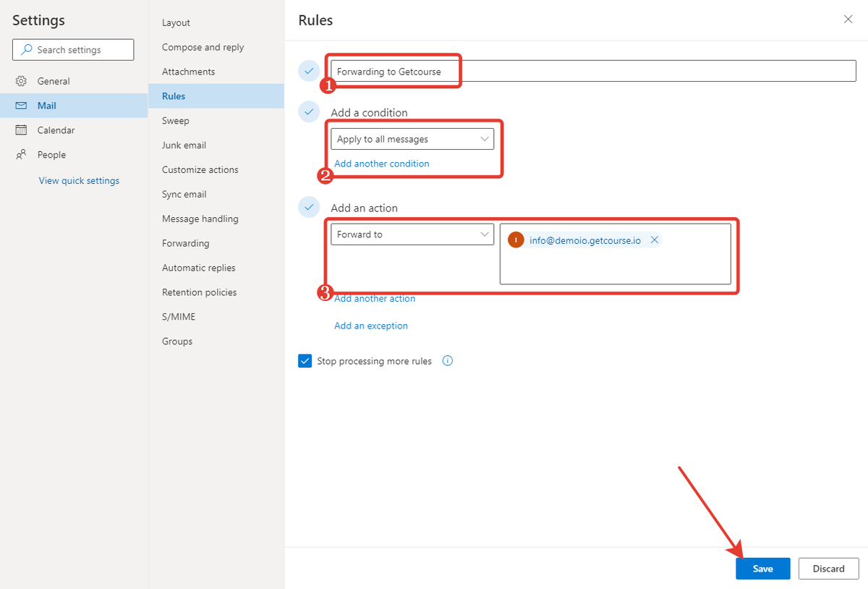Click the checkmark circle beside Add an action
The width and height of the screenshot is (868, 589).
click(x=309, y=208)
